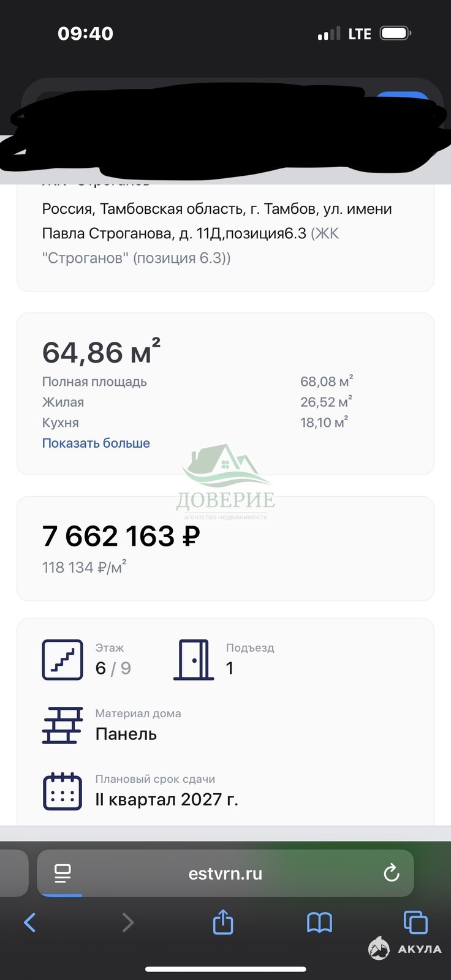Open the page reader menu icon

click(x=63, y=873)
